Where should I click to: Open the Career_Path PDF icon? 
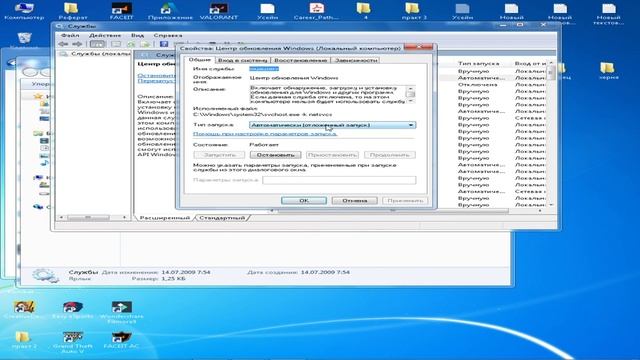point(316,11)
